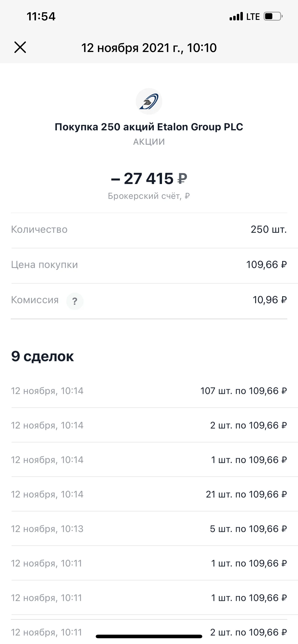Open the 107 шт. deal row
This screenshot has height=644, width=298.
tap(149, 391)
